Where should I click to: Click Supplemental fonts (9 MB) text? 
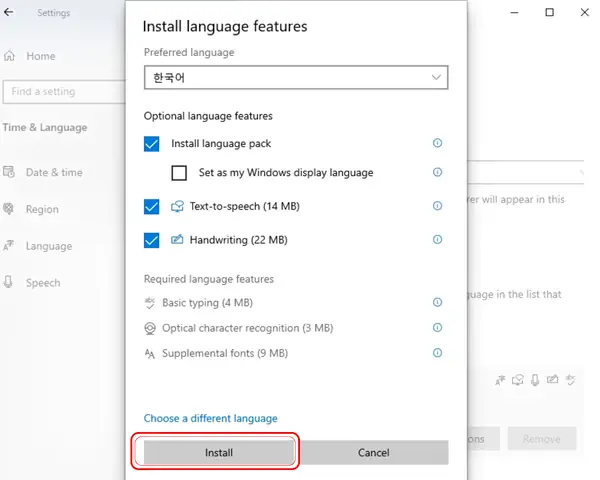(225, 353)
